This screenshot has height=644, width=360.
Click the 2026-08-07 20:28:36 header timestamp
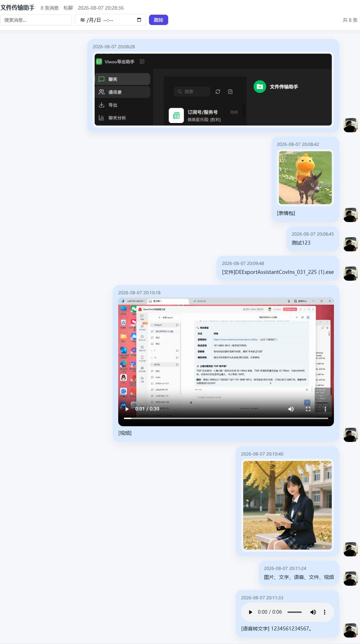click(x=101, y=8)
